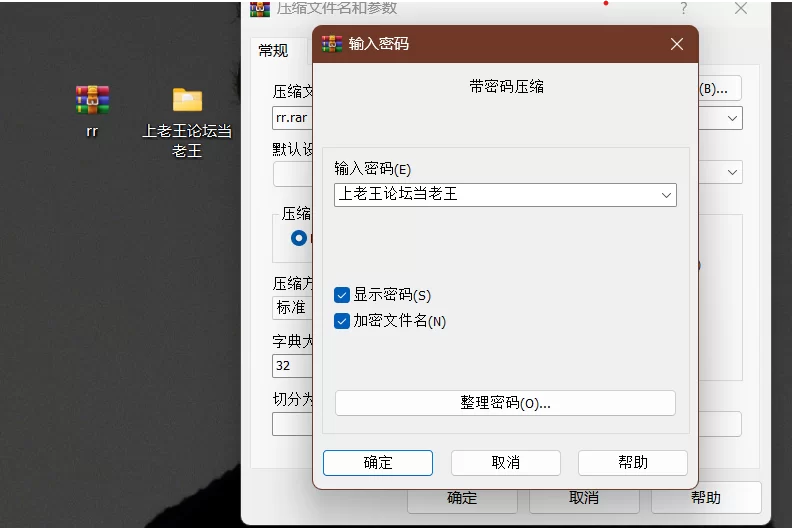Confirm with 确定 in the 输入密码 dialog

tap(378, 463)
